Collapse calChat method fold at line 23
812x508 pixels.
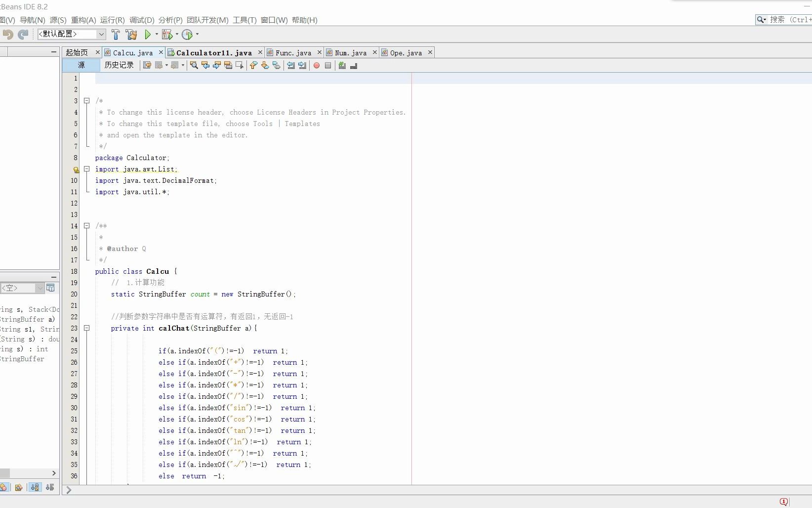pos(86,328)
